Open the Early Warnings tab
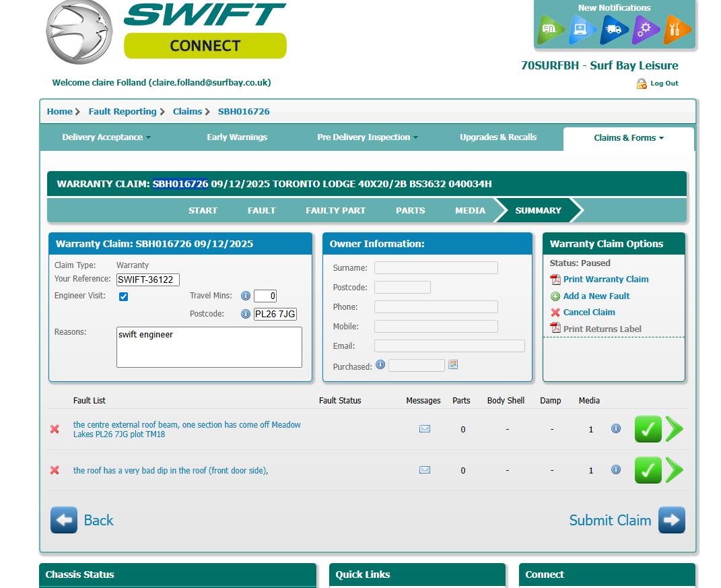This screenshot has width=721, height=588. 237,137
